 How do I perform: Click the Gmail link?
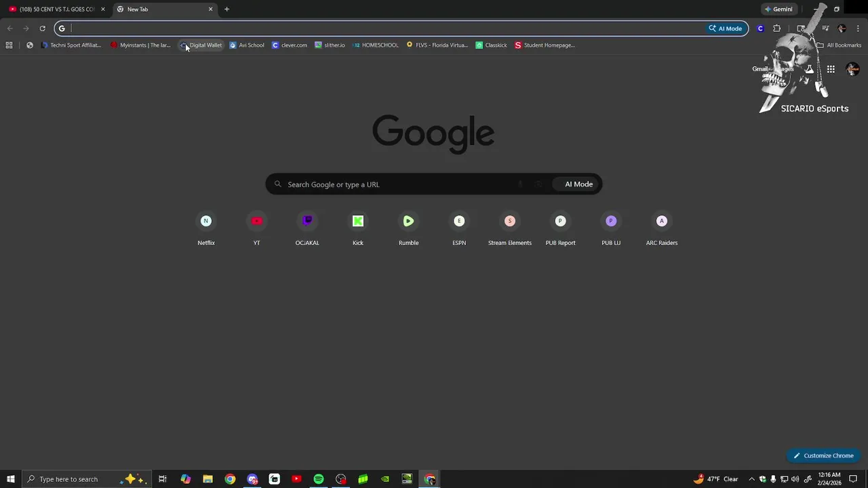760,69
